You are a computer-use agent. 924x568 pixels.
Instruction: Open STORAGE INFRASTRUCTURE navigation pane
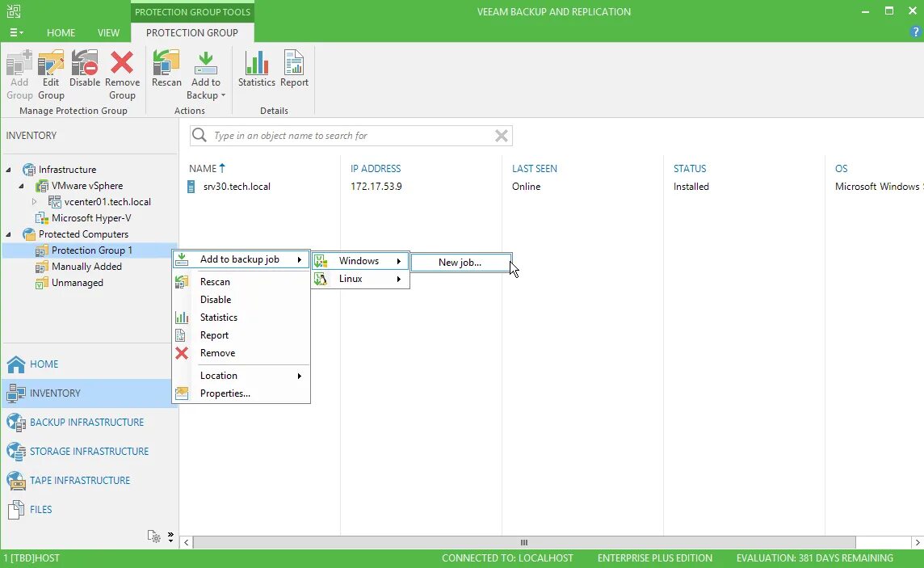90,452
